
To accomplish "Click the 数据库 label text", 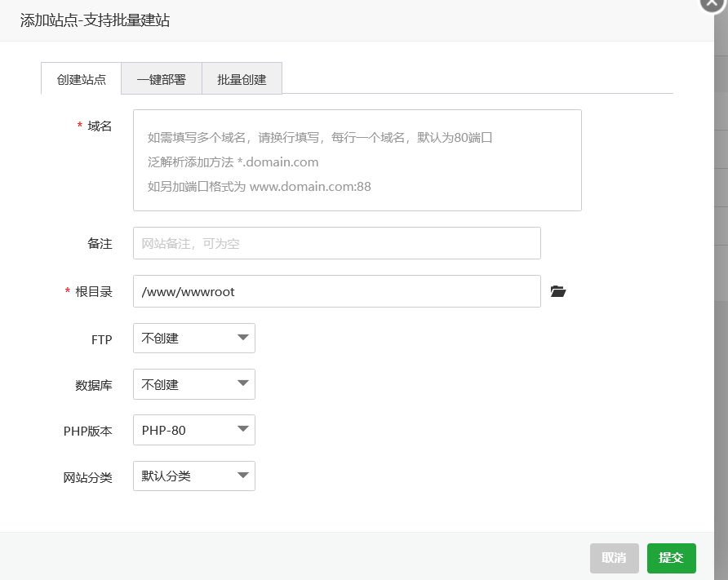I will 93,385.
